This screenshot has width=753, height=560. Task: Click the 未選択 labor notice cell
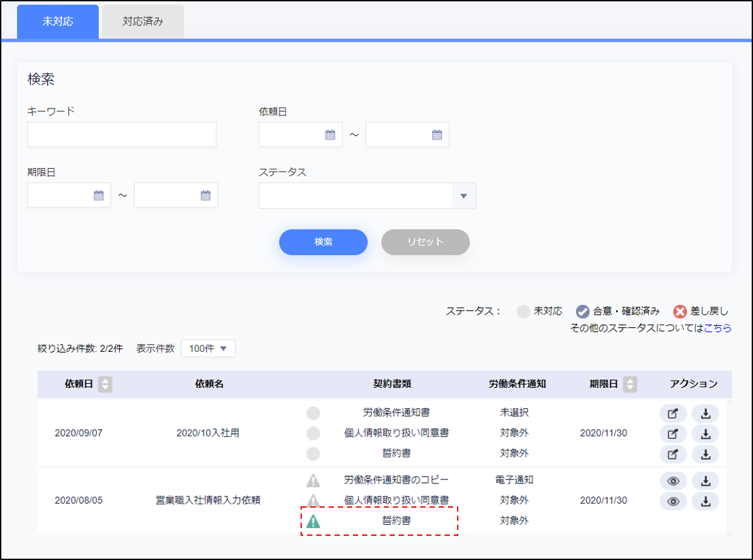tap(514, 412)
